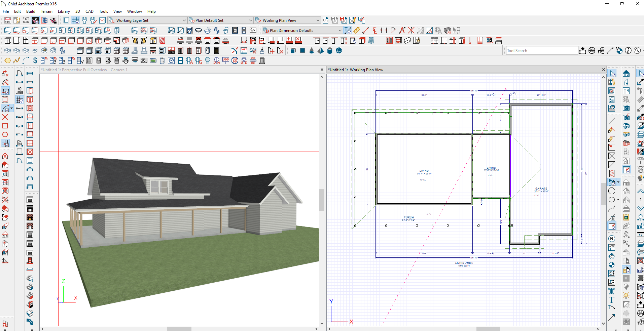Open the Library Browser books icon
The height and width of the screenshot is (331, 644).
612,82
